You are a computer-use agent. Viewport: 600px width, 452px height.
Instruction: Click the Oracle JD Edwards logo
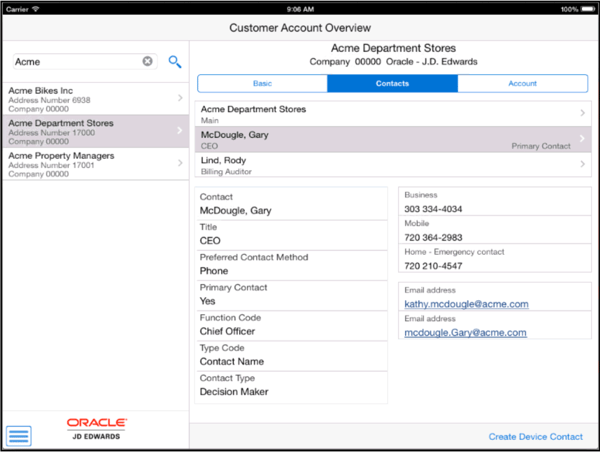point(96,428)
